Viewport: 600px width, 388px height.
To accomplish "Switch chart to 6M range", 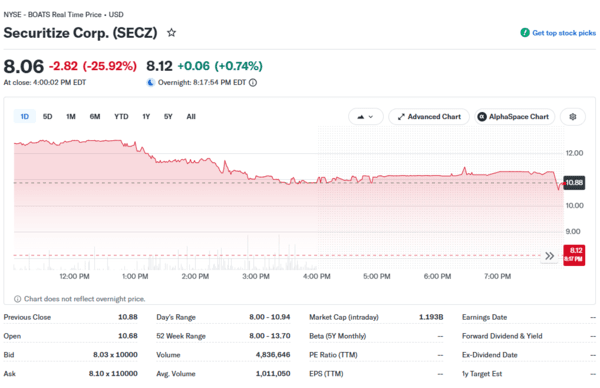I will point(95,116).
